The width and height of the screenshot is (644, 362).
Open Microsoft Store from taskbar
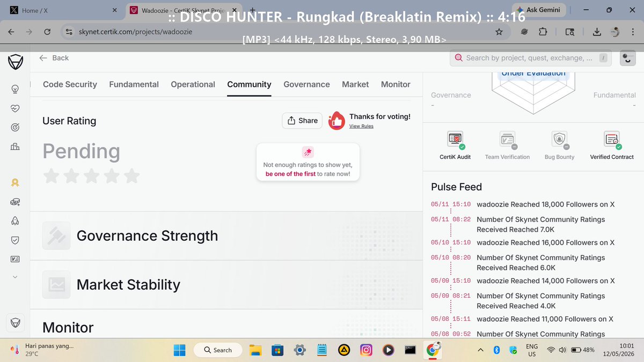277,350
